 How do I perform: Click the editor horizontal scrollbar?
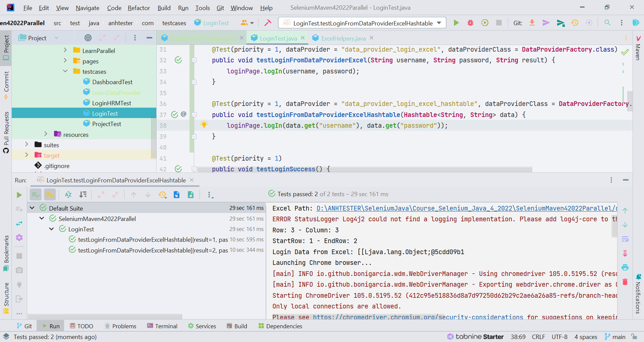pyautogui.click(x=365, y=169)
